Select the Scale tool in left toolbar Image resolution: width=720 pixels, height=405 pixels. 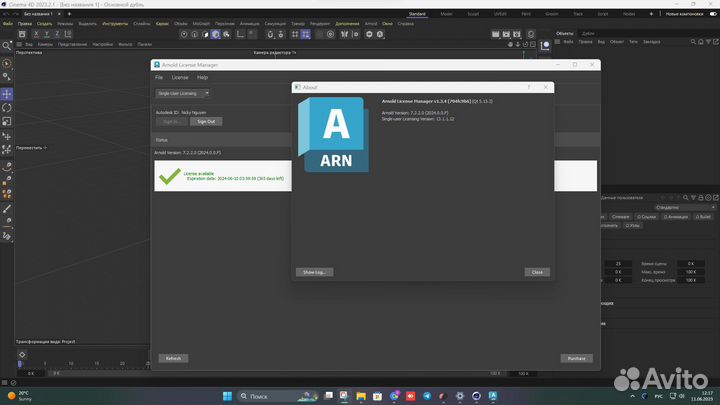tap(6, 121)
